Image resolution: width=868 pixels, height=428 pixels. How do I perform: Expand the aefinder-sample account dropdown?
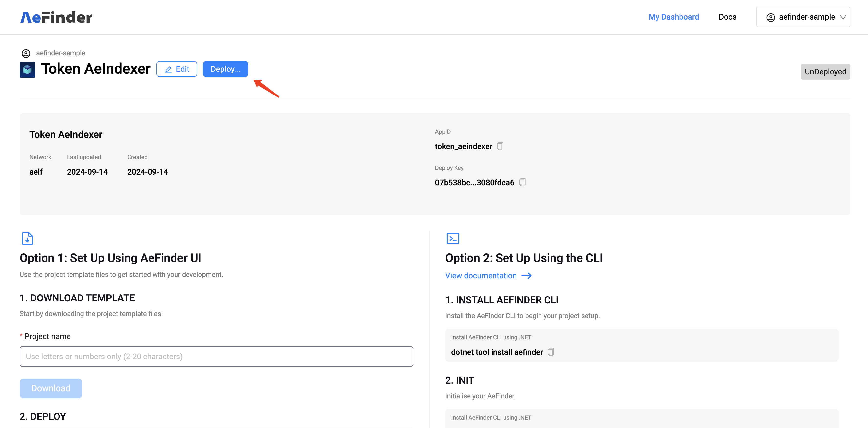(x=843, y=17)
